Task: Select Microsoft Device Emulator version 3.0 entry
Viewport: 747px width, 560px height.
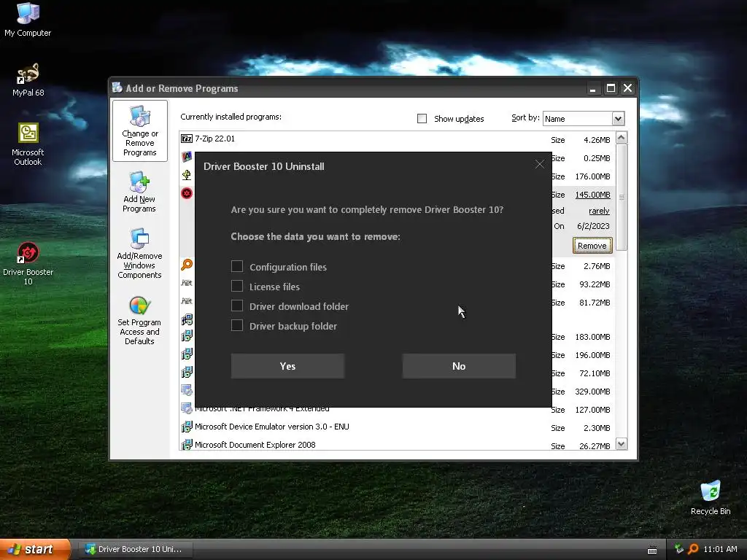Action: (398, 427)
